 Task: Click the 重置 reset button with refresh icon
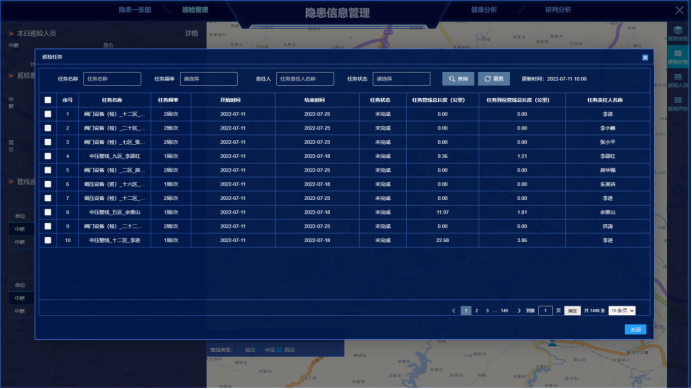(494, 79)
